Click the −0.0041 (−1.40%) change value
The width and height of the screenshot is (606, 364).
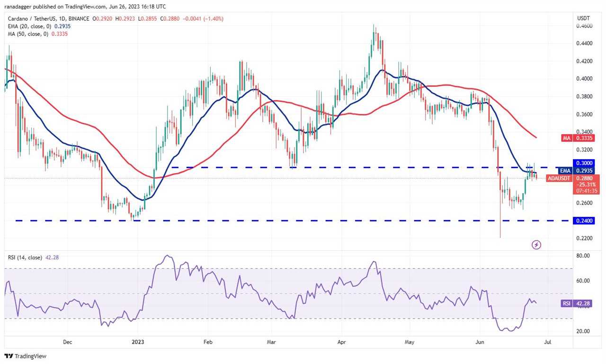tap(203, 18)
